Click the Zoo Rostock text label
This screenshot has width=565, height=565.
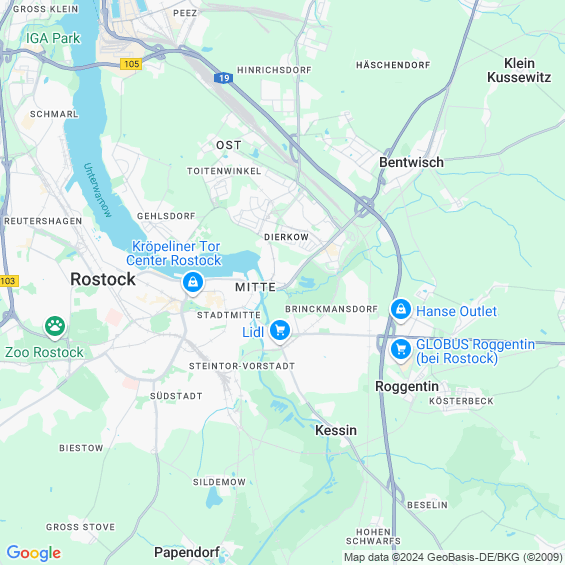(x=44, y=352)
